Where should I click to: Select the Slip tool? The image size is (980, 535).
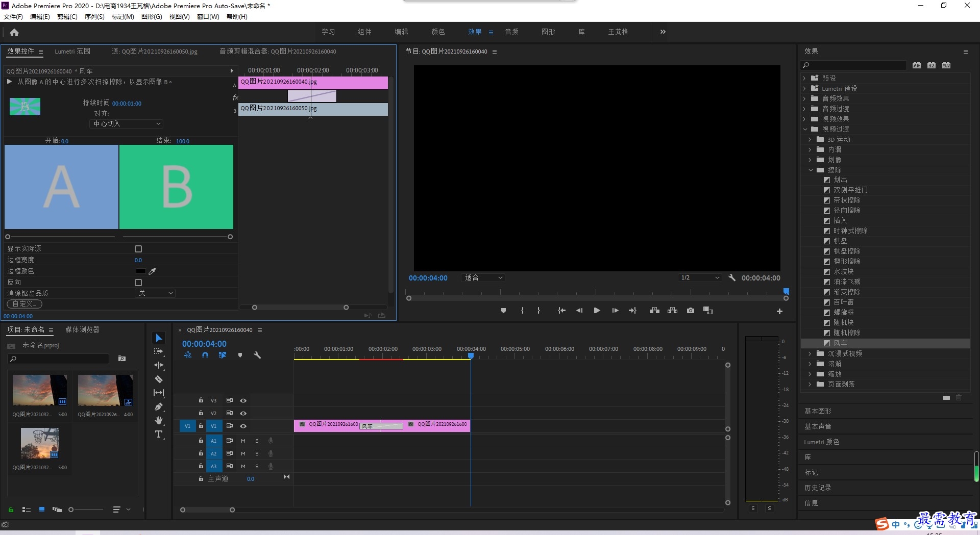click(x=159, y=393)
